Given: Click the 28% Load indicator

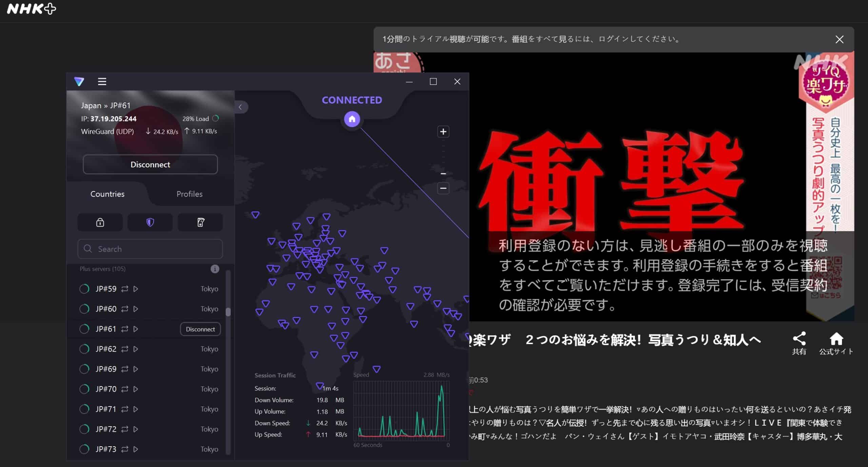Looking at the screenshot, I should tap(200, 119).
